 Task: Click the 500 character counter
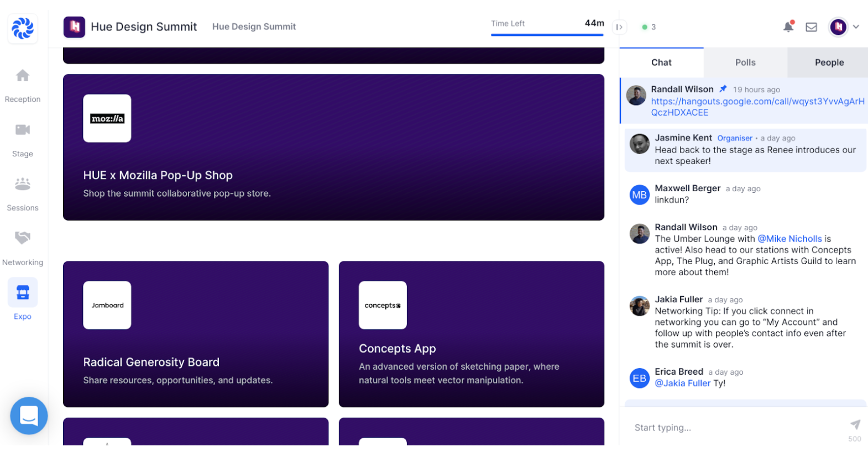click(855, 439)
